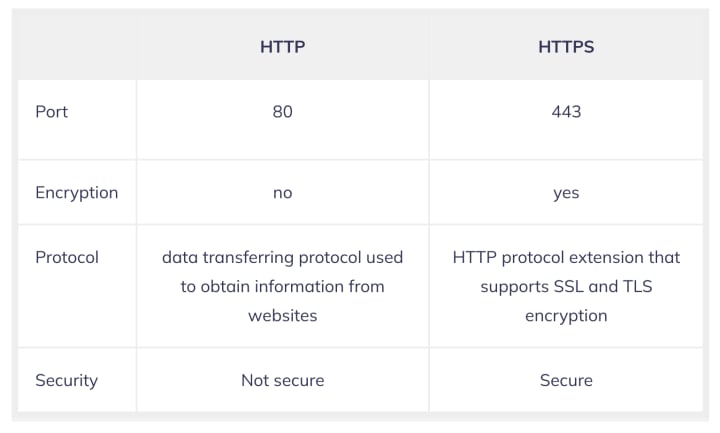Image resolution: width=720 pixels, height=433 pixels.
Task: Select the Protocol row label
Action: pos(67,257)
